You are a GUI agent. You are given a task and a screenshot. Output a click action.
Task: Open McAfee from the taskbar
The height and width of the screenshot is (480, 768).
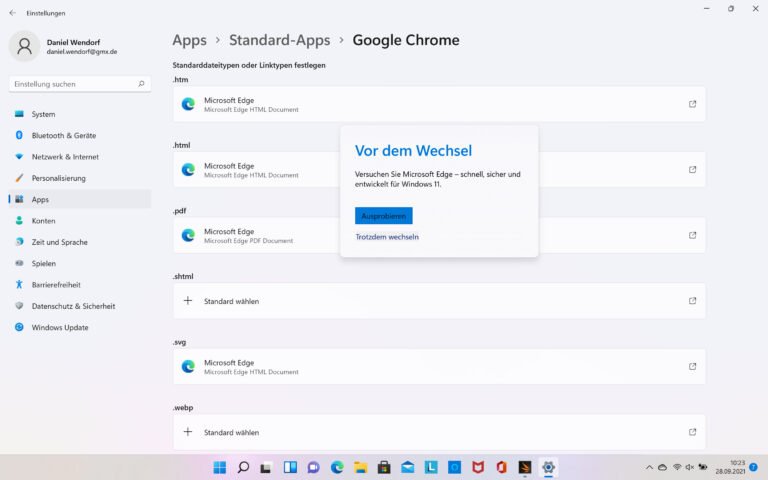point(478,467)
